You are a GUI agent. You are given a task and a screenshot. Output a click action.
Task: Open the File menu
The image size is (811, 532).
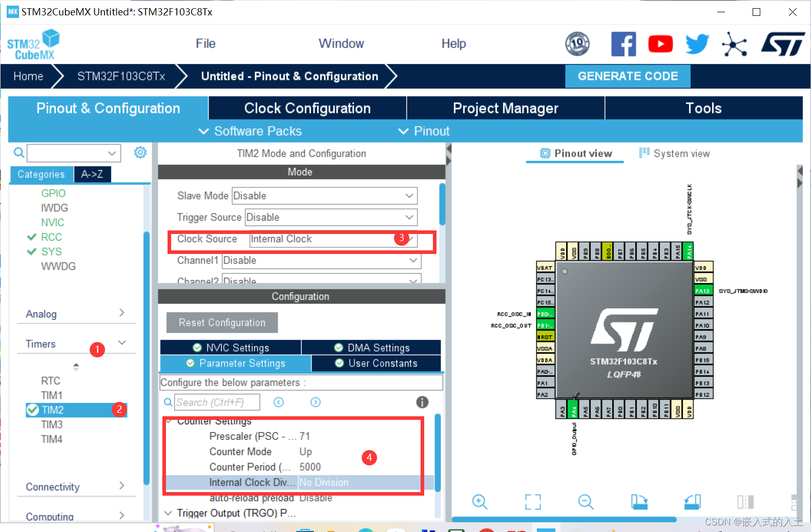205,44
